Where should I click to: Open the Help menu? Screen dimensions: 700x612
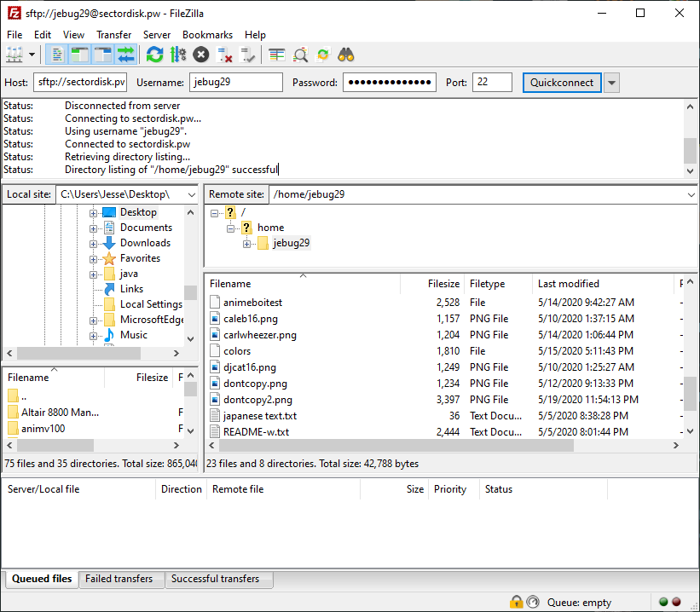(x=255, y=35)
